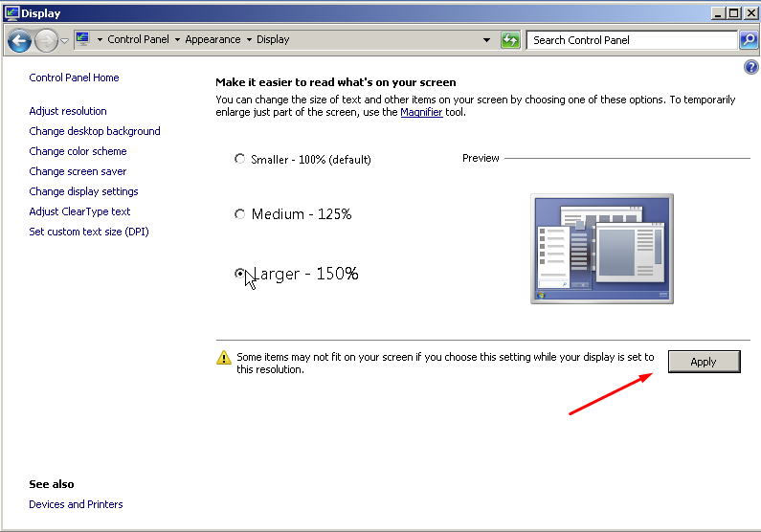Click the magnifying glass search icon
This screenshot has height=532, width=761.
pos(749,40)
